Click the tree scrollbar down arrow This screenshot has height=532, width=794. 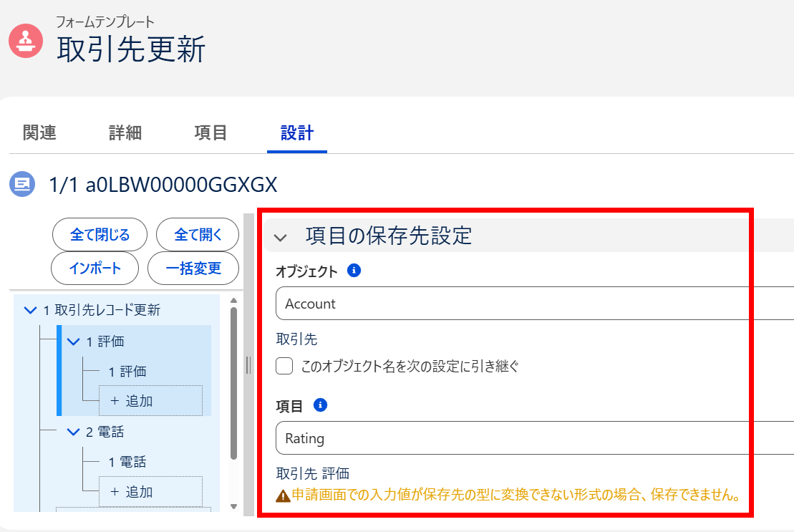click(x=233, y=506)
